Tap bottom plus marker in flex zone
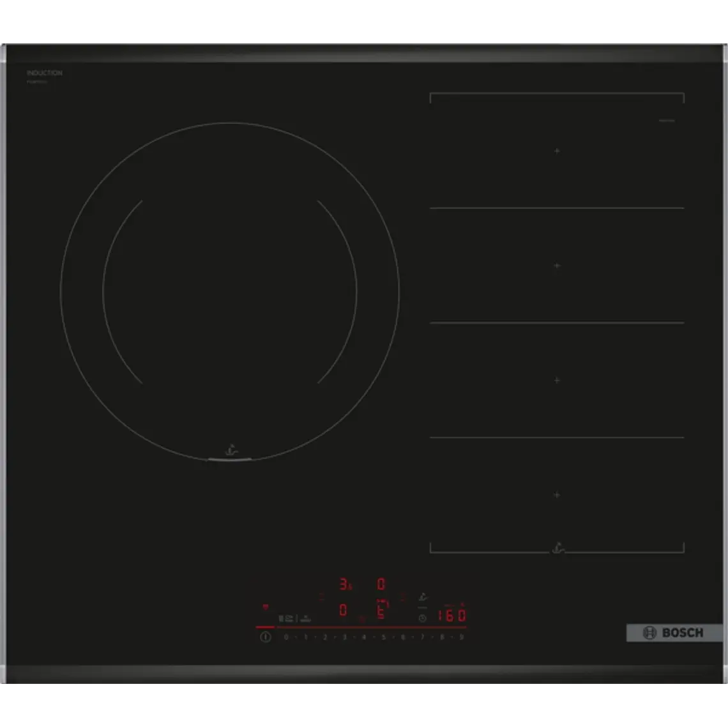 pos(557,495)
